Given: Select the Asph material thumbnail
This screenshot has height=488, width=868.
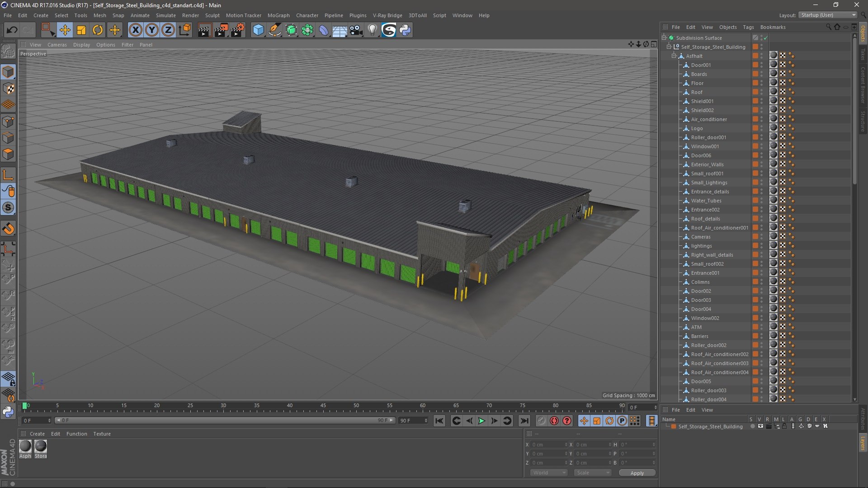Looking at the screenshot, I should coord(25,446).
